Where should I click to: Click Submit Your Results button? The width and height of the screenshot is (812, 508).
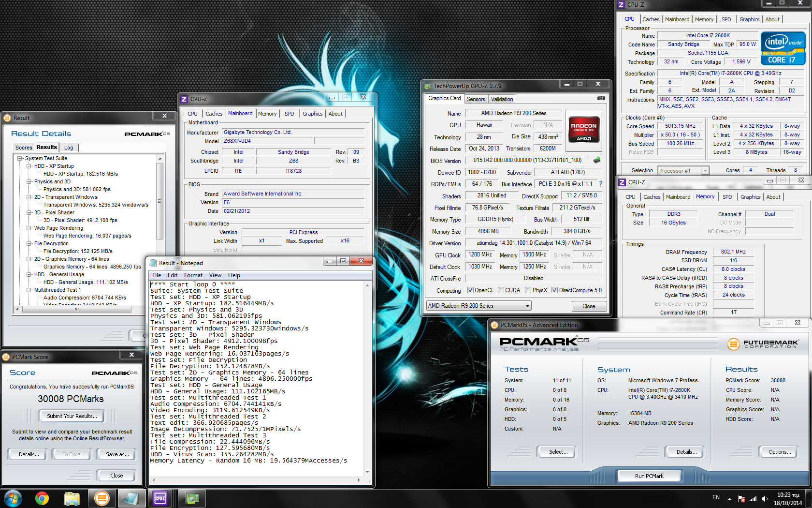72,416
